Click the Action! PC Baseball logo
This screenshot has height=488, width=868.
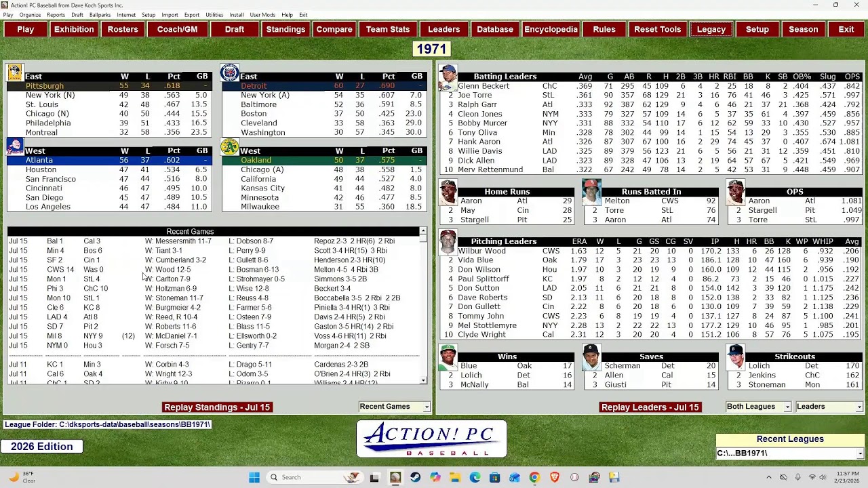point(431,439)
